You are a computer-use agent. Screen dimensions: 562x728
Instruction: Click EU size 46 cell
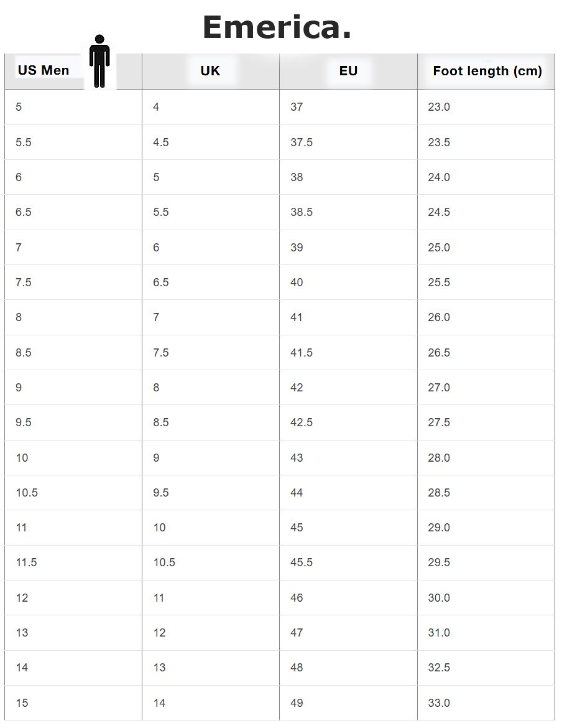click(297, 598)
